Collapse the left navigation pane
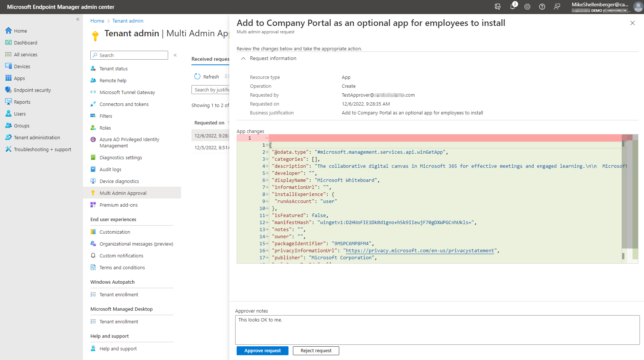Screen dimensions: 644x360 [x=78, y=19]
